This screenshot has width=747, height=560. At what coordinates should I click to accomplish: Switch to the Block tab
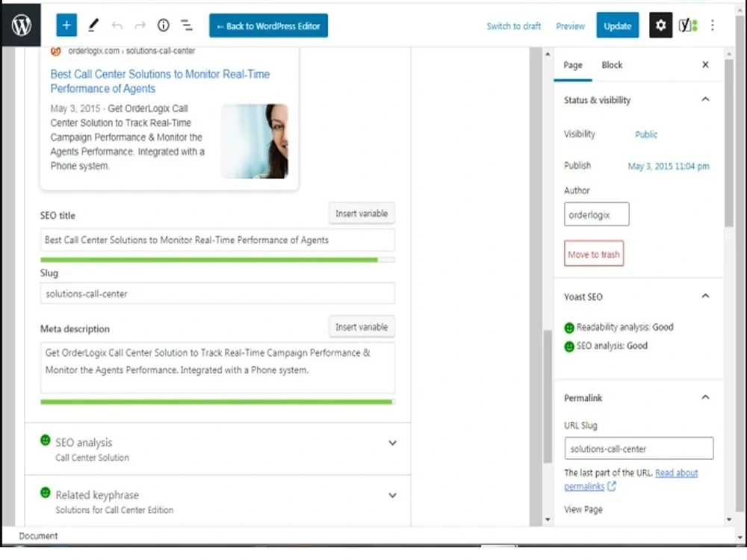[613, 65]
